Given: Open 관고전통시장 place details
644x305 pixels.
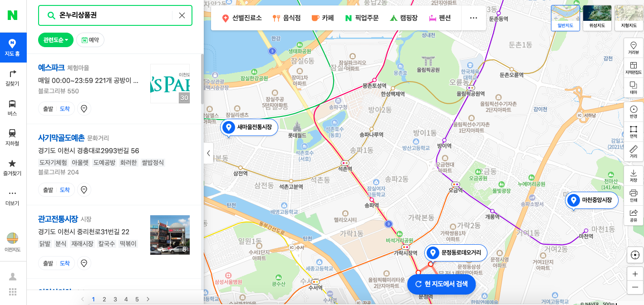Looking at the screenshot, I should [x=58, y=219].
